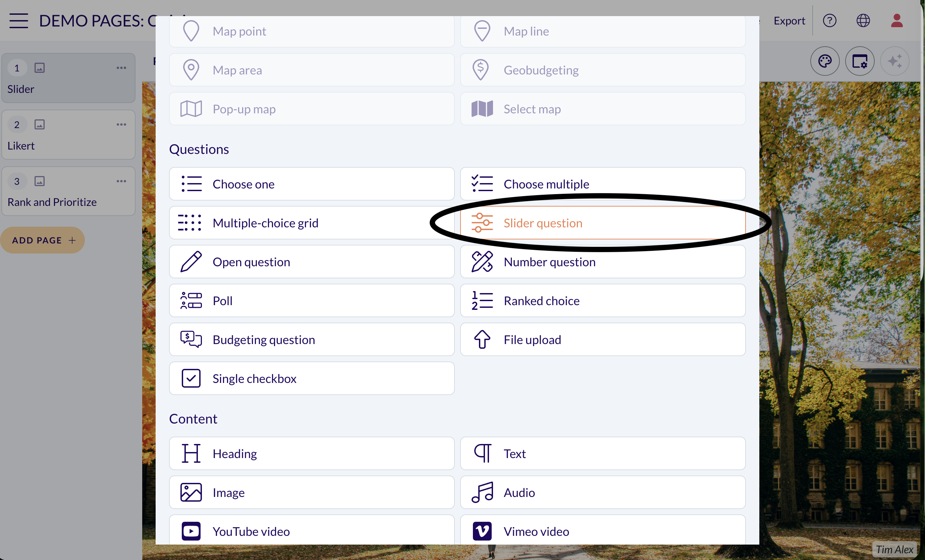
Task: Add a Ranked choice question
Action: point(603,301)
